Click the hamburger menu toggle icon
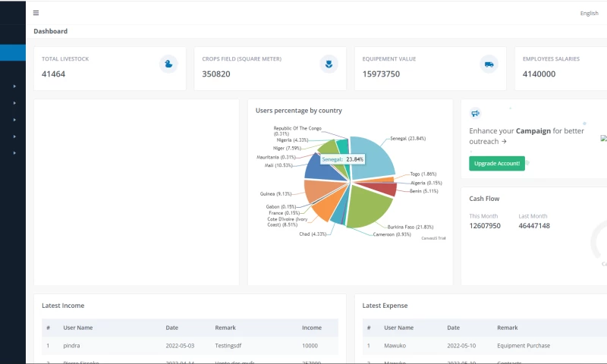The image size is (607, 364). [x=36, y=13]
